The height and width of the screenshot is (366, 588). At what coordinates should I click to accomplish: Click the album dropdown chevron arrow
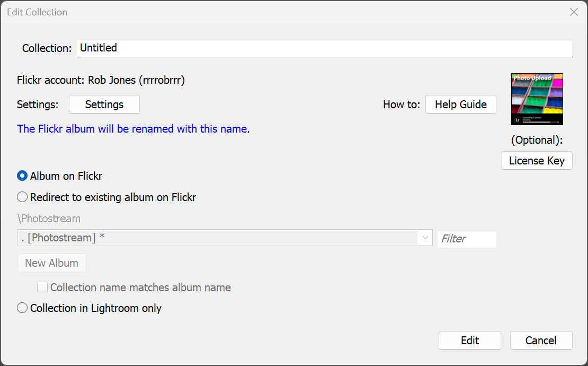tap(425, 238)
